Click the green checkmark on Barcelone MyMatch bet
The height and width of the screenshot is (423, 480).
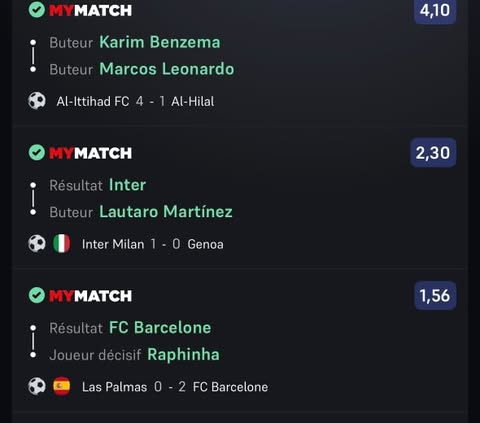37,295
